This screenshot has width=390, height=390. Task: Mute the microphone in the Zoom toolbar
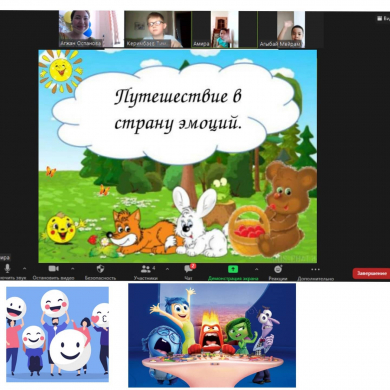coord(7,269)
